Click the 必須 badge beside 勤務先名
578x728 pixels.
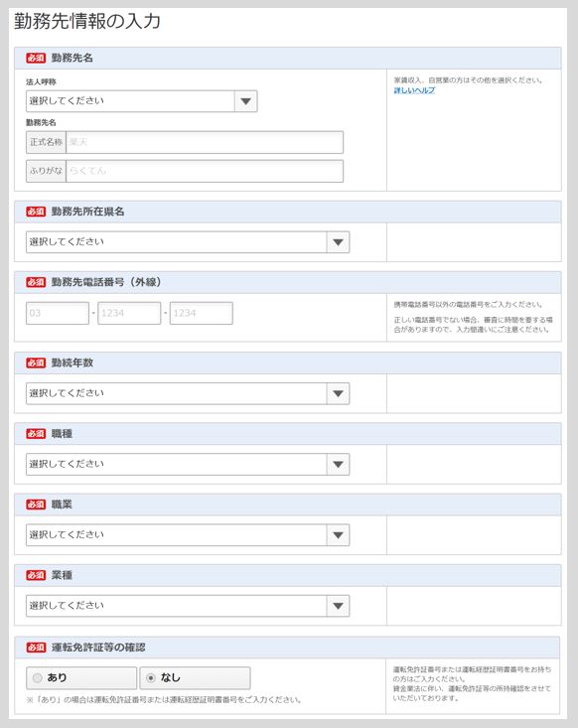point(36,58)
